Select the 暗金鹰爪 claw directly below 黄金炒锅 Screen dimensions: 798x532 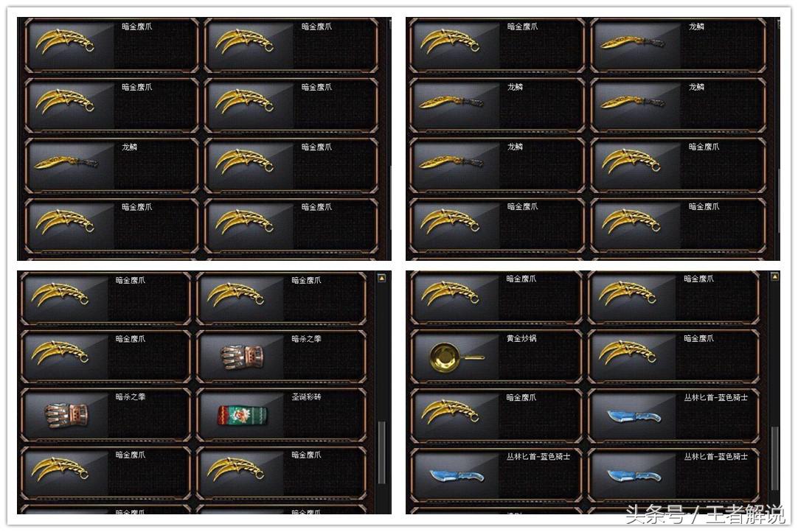click(450, 411)
